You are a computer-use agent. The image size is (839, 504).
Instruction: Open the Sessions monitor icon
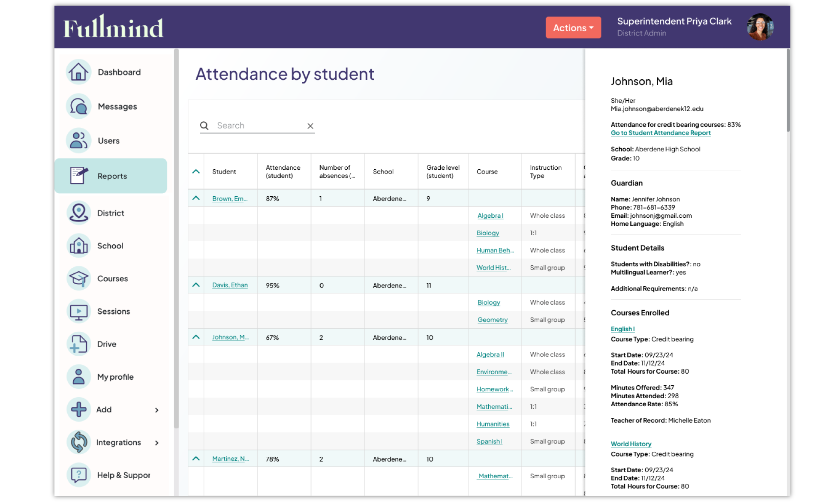tap(78, 312)
